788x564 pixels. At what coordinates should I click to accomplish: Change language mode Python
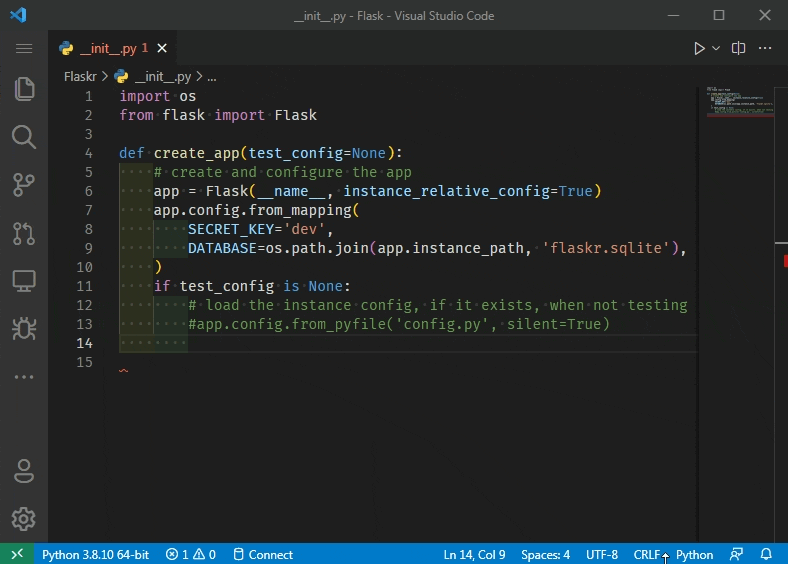pos(694,554)
